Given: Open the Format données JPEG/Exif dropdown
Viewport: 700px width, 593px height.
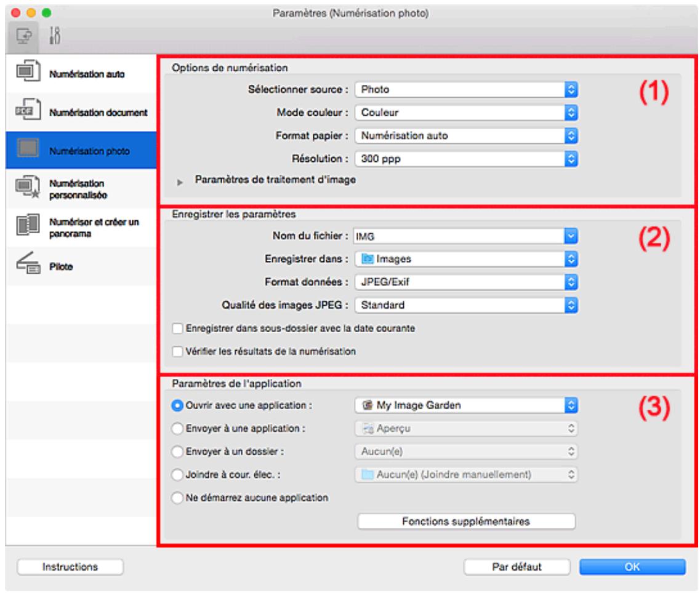Looking at the screenshot, I should (466, 282).
